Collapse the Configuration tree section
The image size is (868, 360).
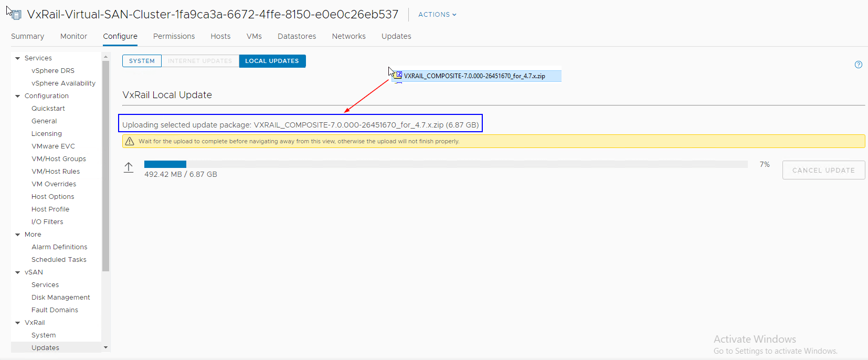pyautogui.click(x=18, y=96)
